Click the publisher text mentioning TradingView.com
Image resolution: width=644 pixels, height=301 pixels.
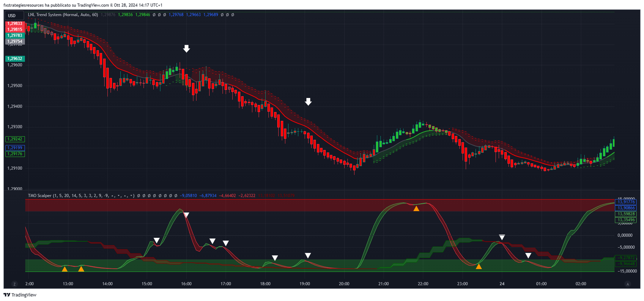pyautogui.click(x=83, y=5)
